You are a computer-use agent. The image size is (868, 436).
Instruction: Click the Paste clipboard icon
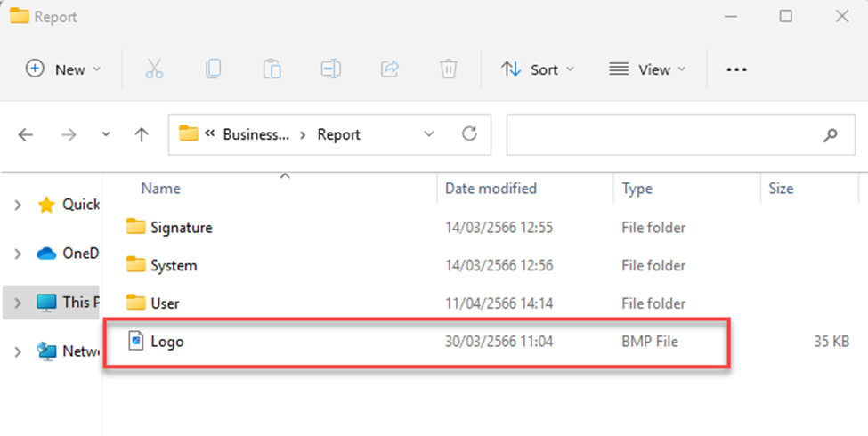pyautogui.click(x=272, y=69)
